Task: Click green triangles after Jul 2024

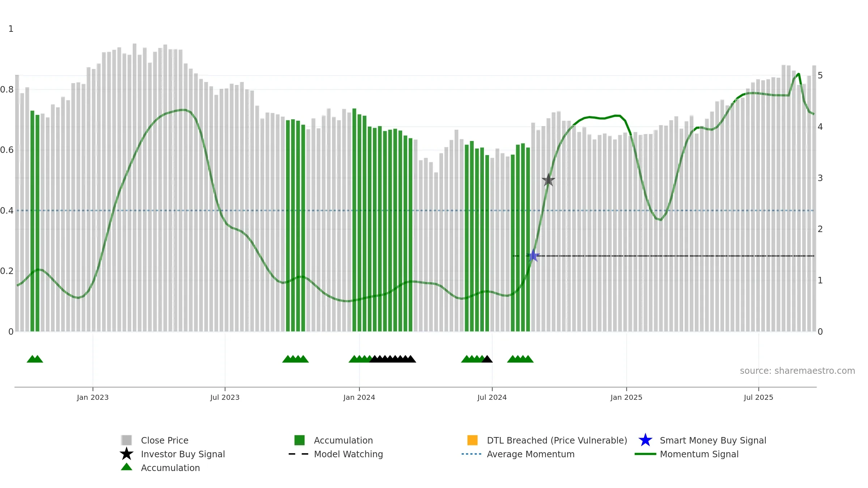Action: coord(520,359)
